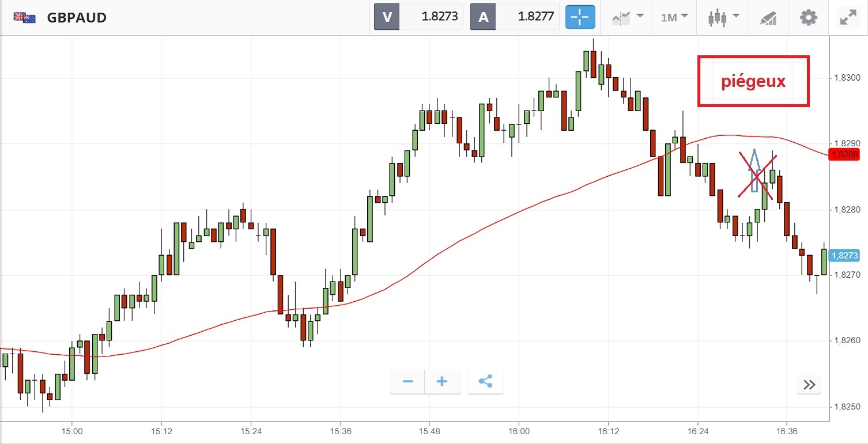Expand chart to fullscreen
The width and height of the screenshot is (868, 444).
(848, 17)
